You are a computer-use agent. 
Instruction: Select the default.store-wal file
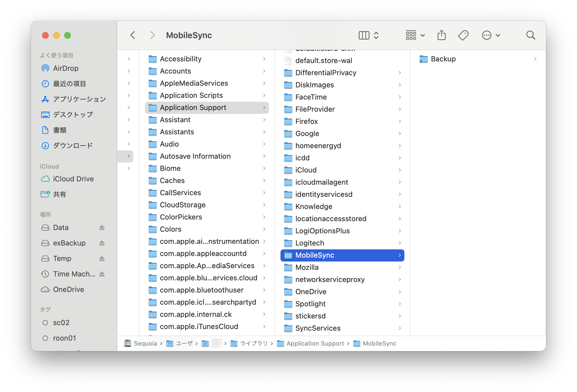[323, 61]
